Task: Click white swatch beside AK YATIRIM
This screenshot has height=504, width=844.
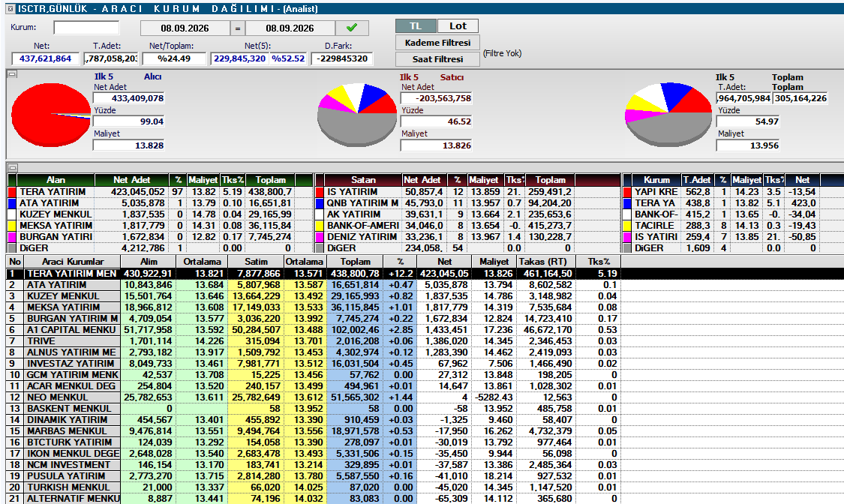Action: click(319, 214)
